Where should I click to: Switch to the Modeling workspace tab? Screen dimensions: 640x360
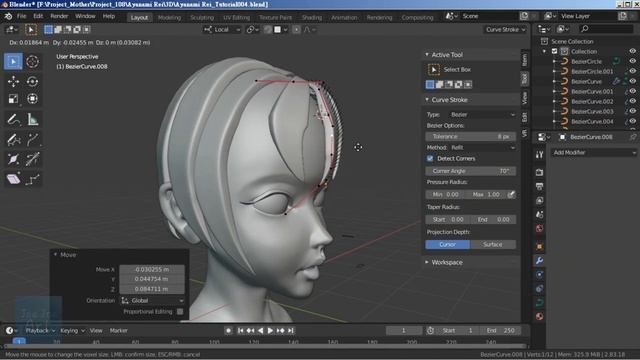(x=169, y=18)
